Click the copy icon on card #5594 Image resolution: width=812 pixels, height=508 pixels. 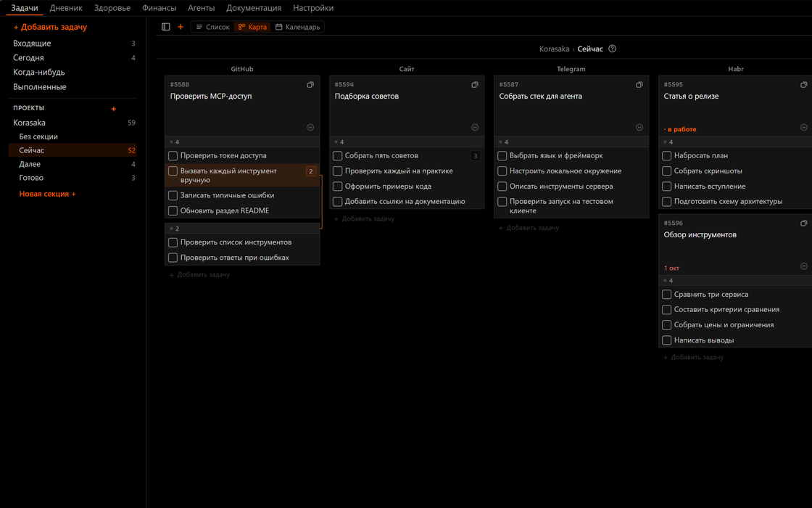click(475, 84)
